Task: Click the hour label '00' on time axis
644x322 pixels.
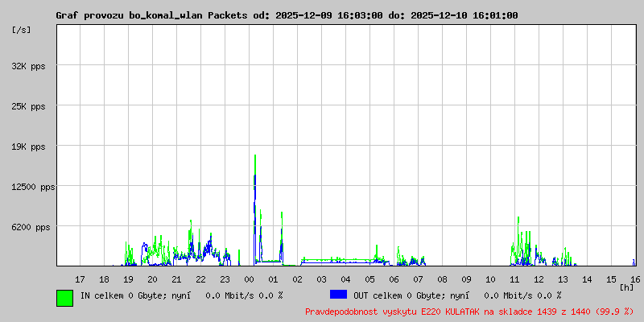Action: (x=249, y=279)
